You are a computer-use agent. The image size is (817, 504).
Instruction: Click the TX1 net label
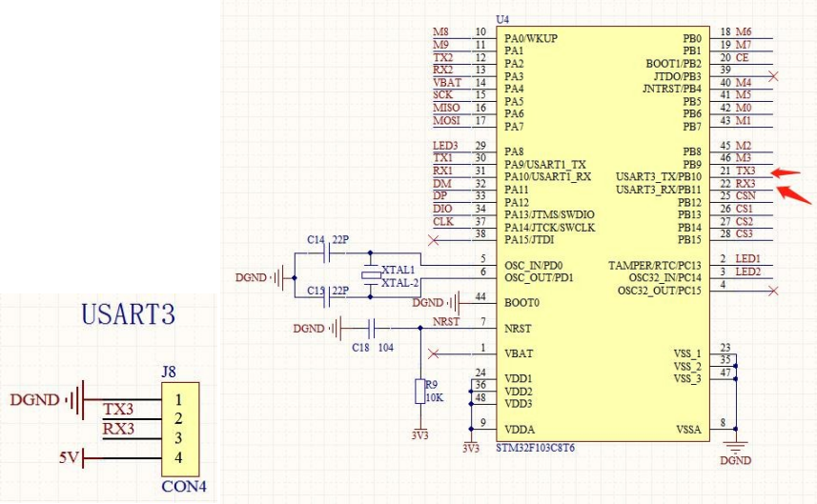pos(443,158)
